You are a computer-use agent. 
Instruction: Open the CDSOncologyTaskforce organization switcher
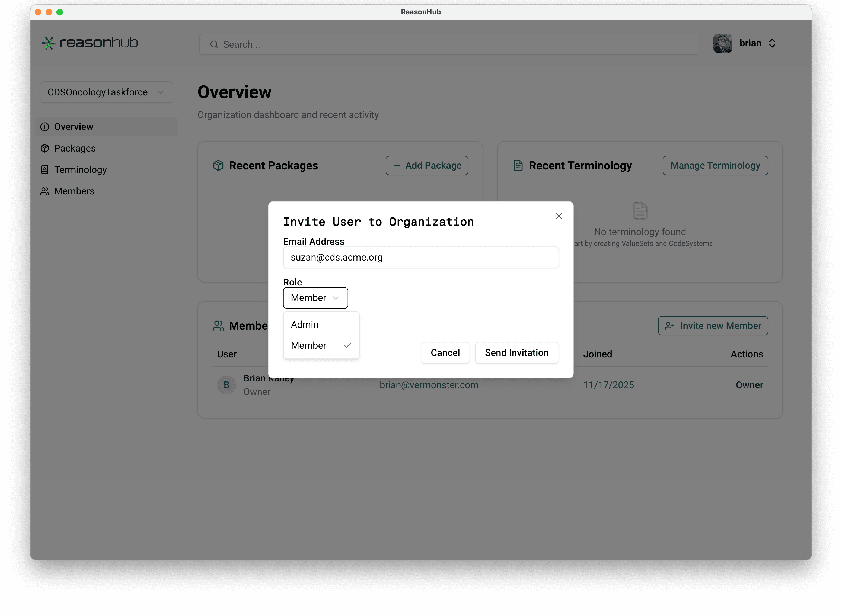coord(106,92)
